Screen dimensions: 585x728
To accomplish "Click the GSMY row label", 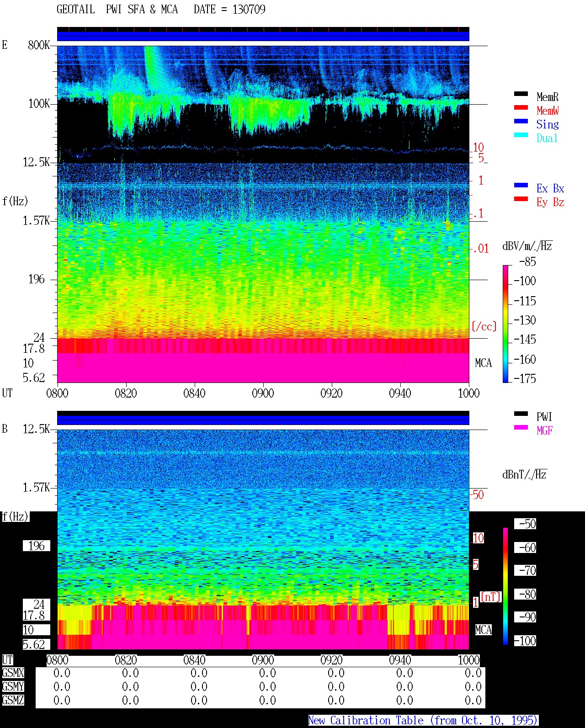I will [x=13, y=687].
